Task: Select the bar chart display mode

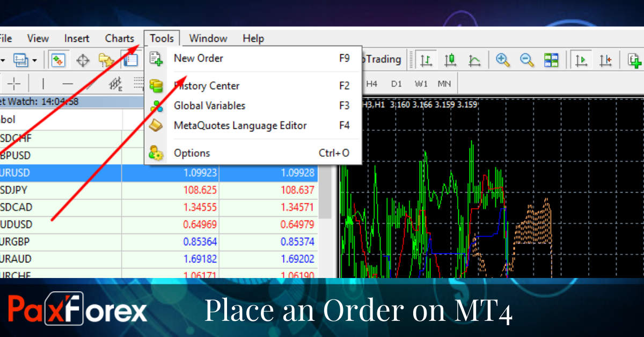Action: coord(427,60)
